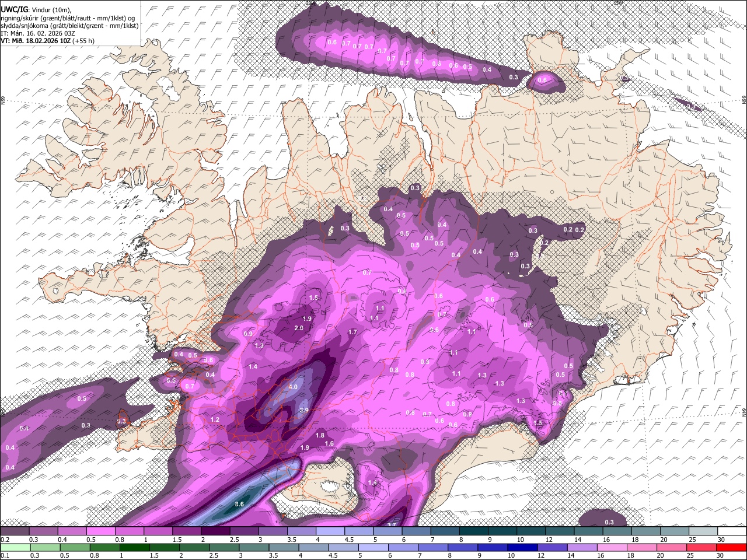747x560 pixels.
Task: Pick the light pink 16–18 swatch in lower legend
Action: point(612,547)
